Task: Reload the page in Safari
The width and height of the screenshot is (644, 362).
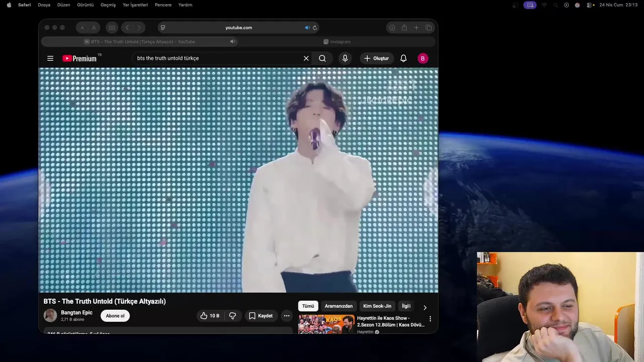Action: [x=315, y=28]
